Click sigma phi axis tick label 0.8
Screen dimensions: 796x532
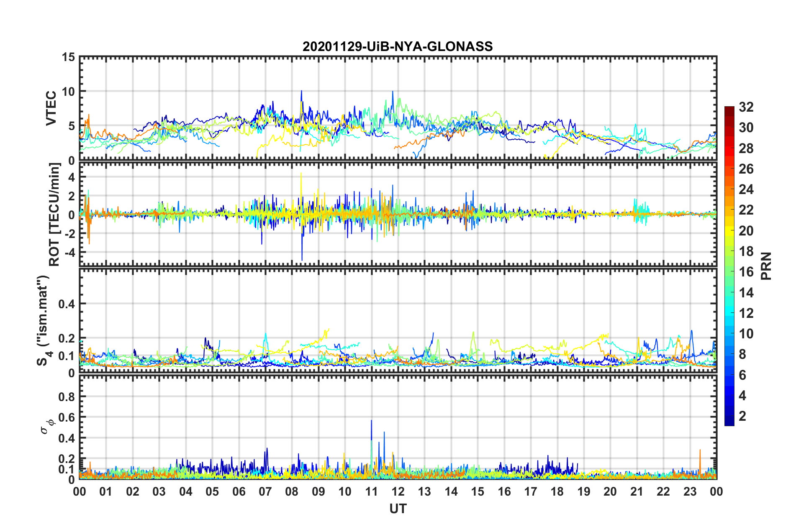67,396
